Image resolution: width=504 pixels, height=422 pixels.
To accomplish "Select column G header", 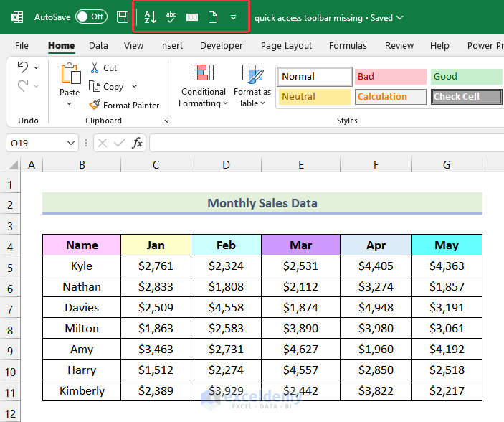I will point(447,165).
